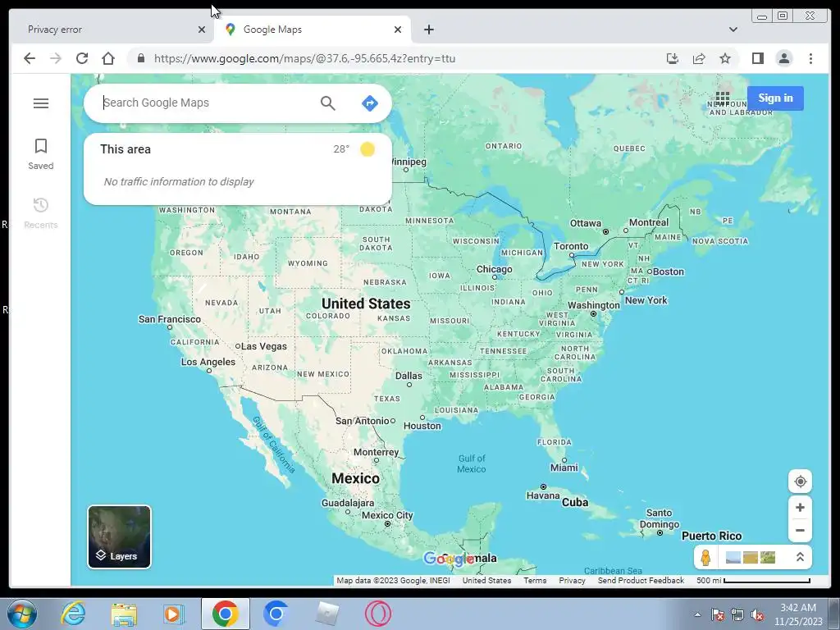Viewport: 840px width, 630px height.
Task: Click the United States footer link
Action: pos(486,580)
